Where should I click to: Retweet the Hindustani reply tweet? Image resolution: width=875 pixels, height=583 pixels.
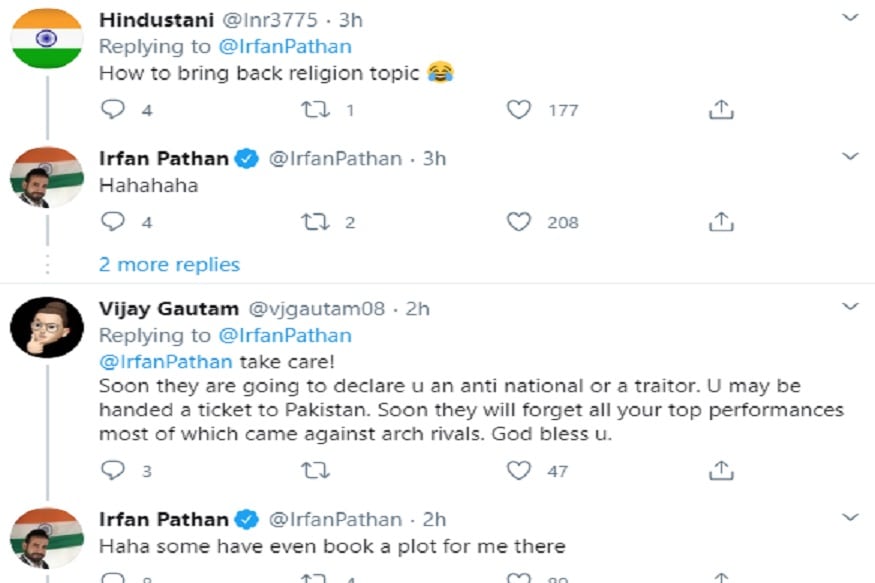315,109
